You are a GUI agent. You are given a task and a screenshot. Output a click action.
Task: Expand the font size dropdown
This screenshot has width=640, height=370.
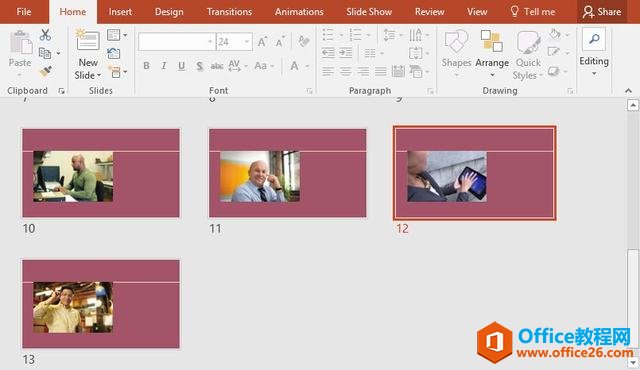pyautogui.click(x=247, y=42)
